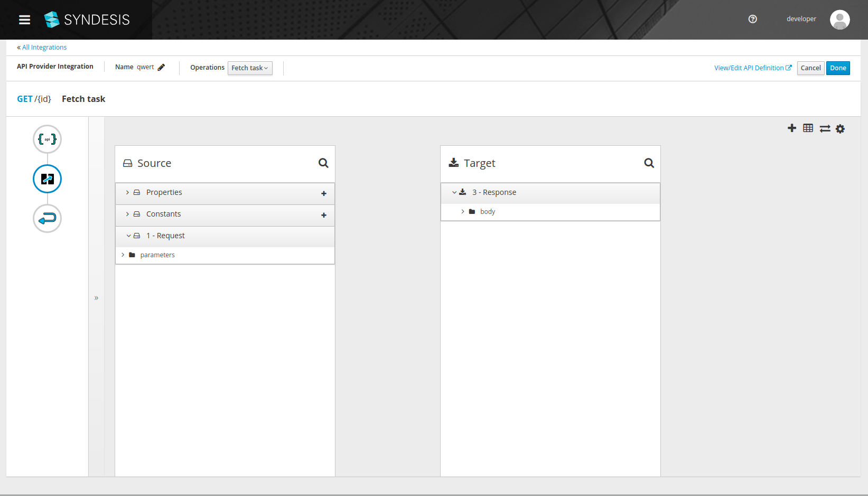
Task: Add a new constant with the plus
Action: [x=324, y=215]
